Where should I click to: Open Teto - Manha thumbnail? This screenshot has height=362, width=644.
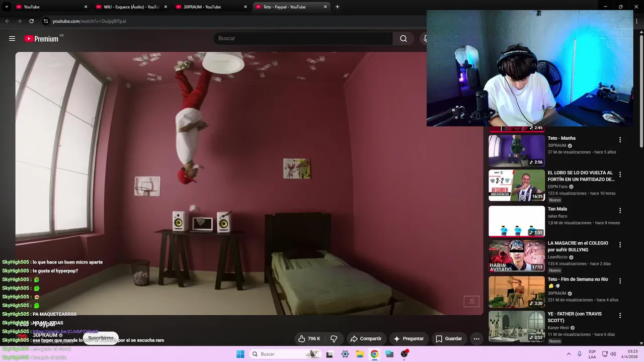[517, 150]
